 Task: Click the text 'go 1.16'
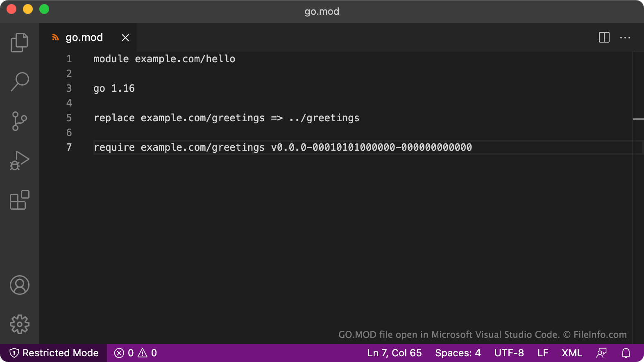114,88
